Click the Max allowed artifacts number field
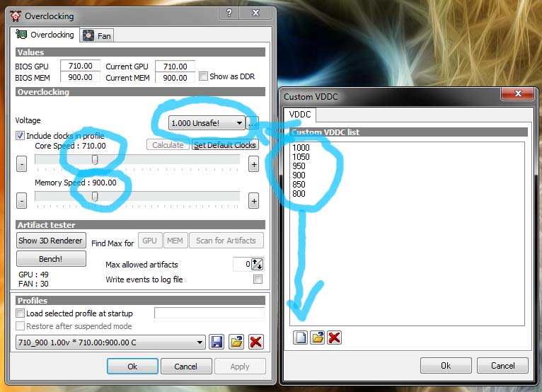 coord(242,264)
